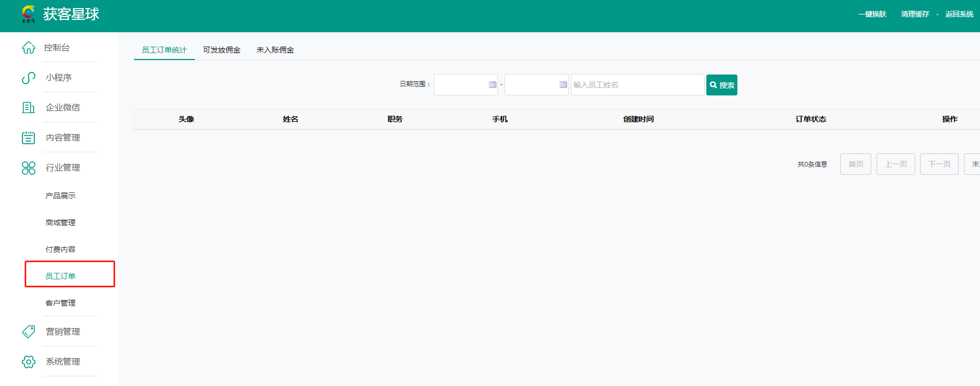Click the 行业管理 four-circle icon
980x386 pixels.
(x=28, y=168)
